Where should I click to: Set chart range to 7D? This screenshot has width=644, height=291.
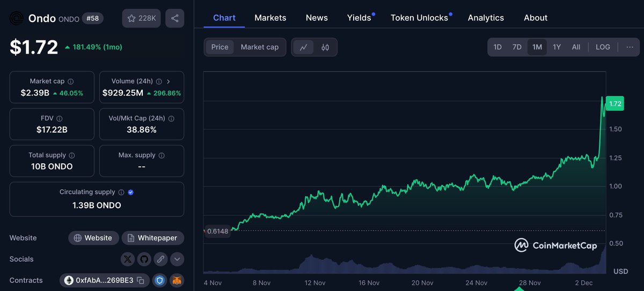pyautogui.click(x=517, y=47)
